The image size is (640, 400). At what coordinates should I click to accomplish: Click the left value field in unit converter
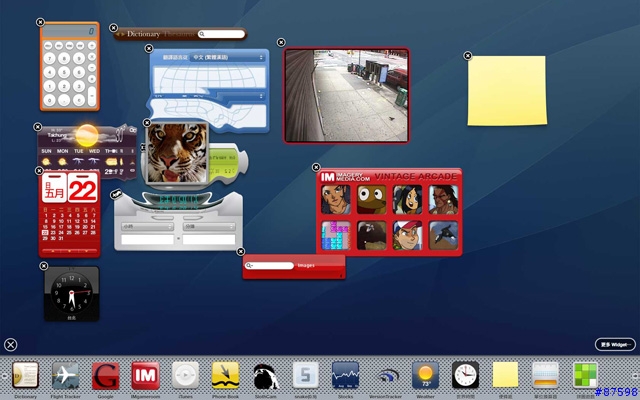pyautogui.click(x=147, y=239)
